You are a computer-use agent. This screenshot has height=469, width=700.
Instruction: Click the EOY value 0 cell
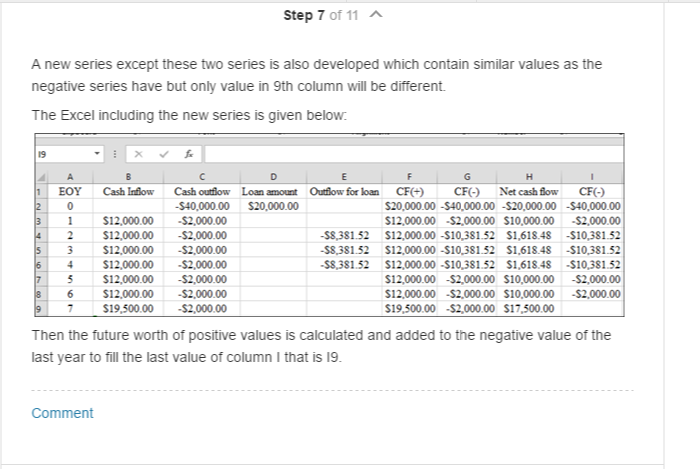(70, 206)
